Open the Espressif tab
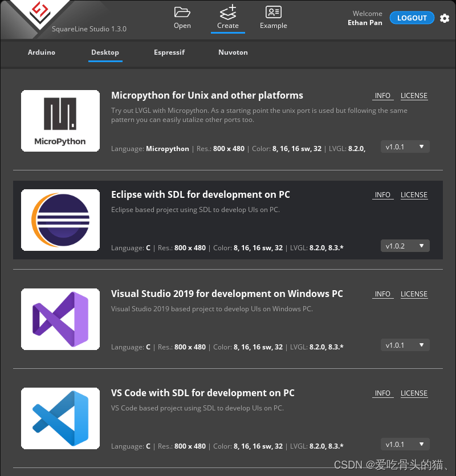The height and width of the screenshot is (476, 456). click(169, 52)
